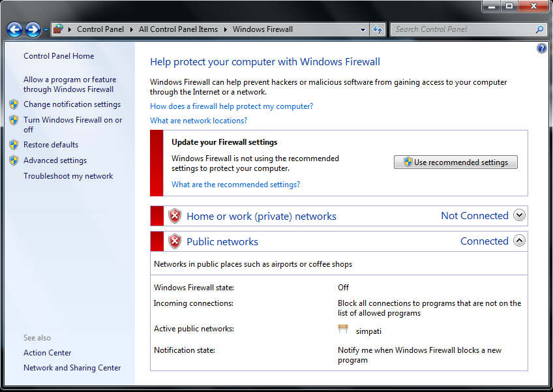Click the Forward navigation arrow
Viewport: 553px width, 392px height.
(x=33, y=29)
